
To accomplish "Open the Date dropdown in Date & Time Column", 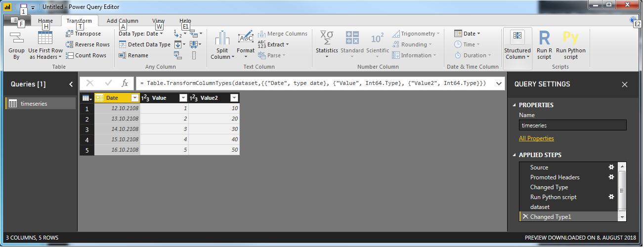I will coord(467,34).
